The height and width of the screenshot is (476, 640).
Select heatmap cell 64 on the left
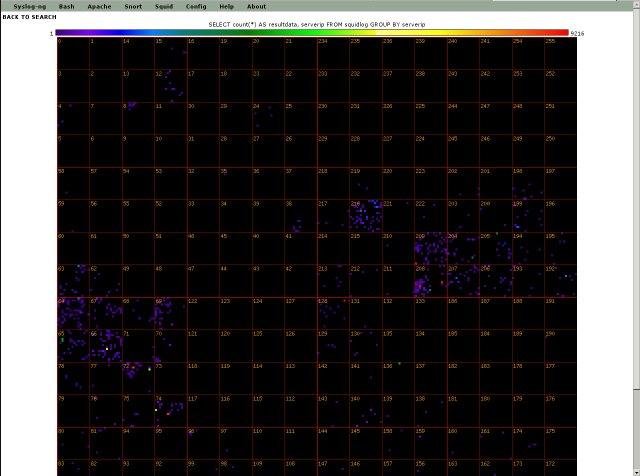73,313
